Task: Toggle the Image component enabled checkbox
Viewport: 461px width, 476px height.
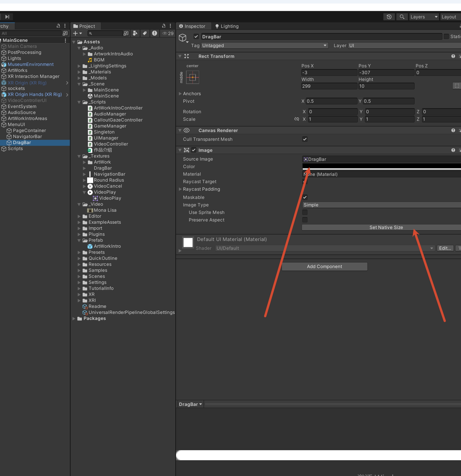Action: click(194, 150)
